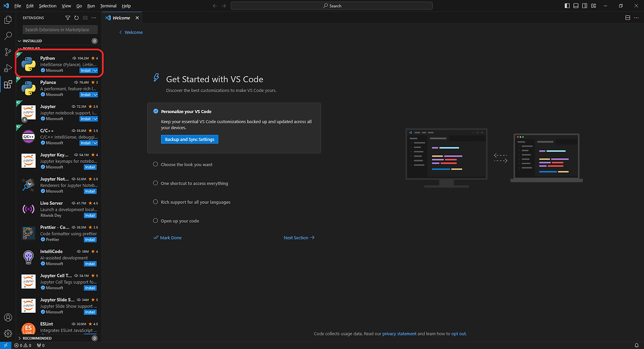Select 'Personalize your VS Code' step checkmark
This screenshot has width=644, height=349.
coord(156,111)
